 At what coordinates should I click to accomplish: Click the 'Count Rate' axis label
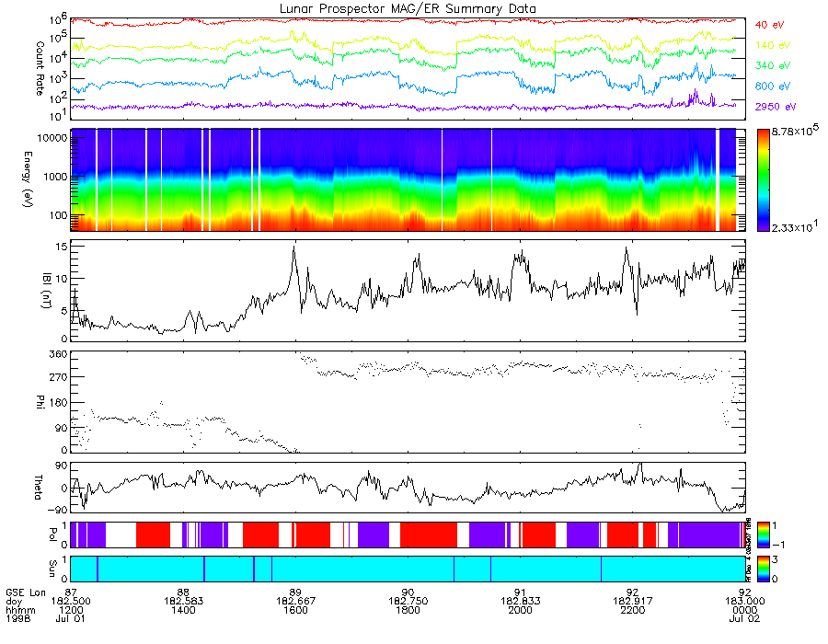coord(40,69)
